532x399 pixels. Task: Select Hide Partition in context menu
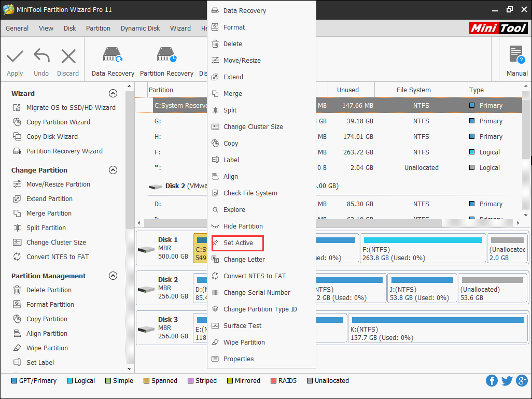pos(261,226)
